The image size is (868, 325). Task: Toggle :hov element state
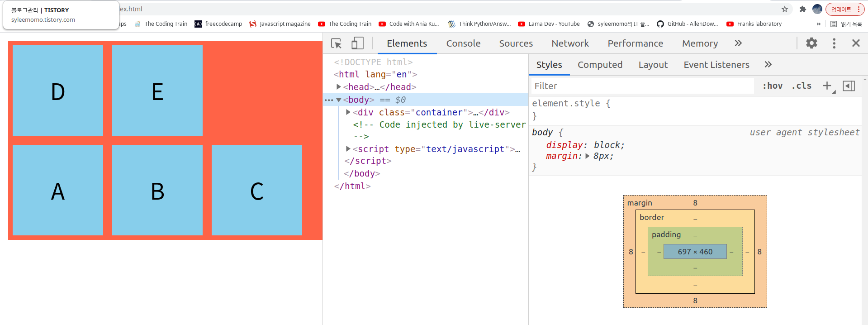pos(773,86)
